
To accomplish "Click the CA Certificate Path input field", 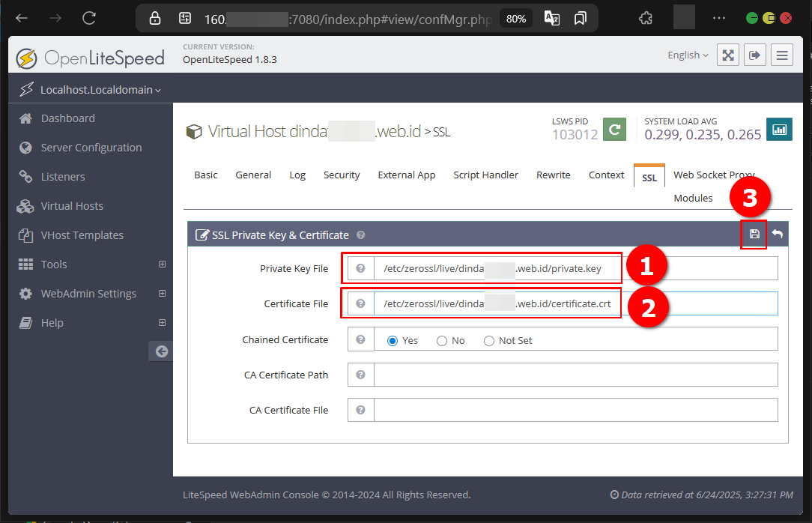I will (575, 375).
